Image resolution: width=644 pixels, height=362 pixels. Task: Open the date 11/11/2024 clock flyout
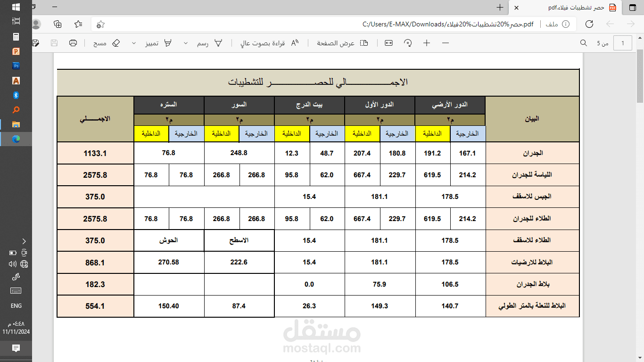click(16, 328)
